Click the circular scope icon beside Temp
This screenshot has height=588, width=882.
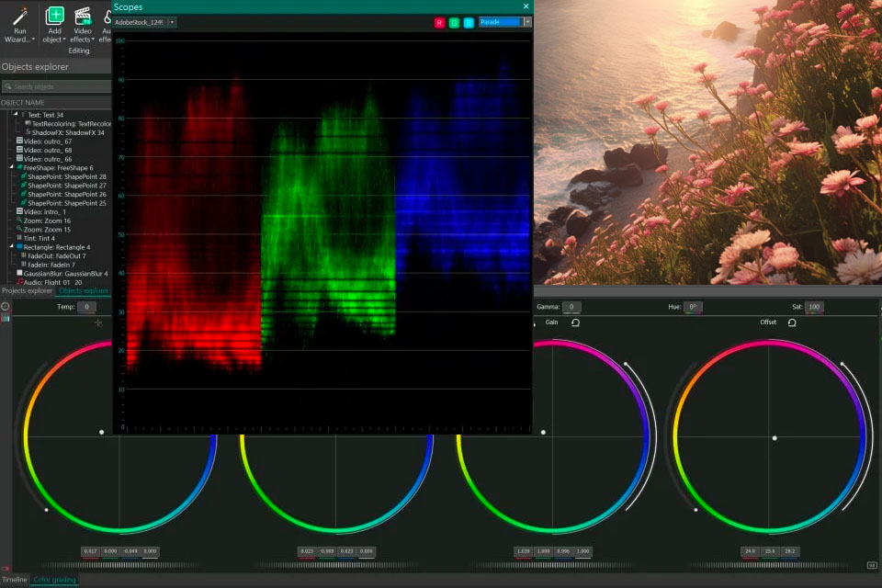coord(6,307)
